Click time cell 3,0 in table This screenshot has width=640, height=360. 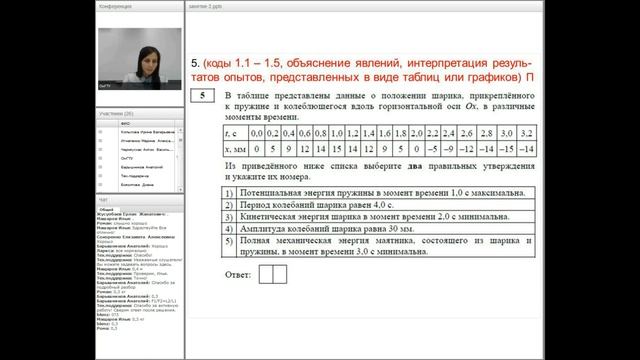(x=507, y=133)
